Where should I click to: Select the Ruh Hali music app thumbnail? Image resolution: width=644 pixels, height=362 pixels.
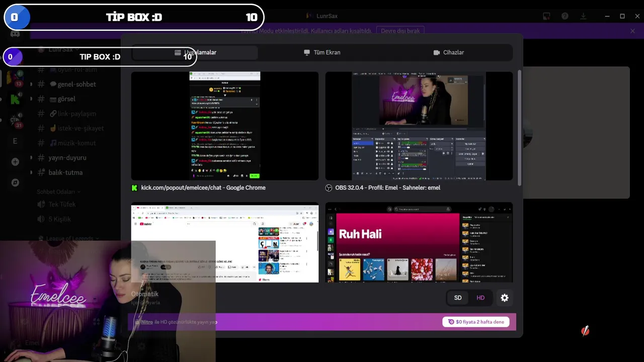pyautogui.click(x=419, y=243)
